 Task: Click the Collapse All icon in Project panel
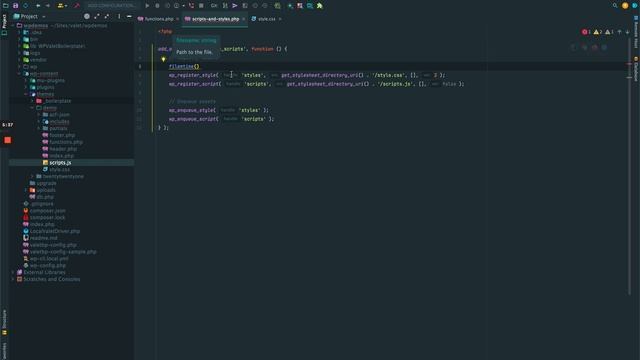(107, 16)
